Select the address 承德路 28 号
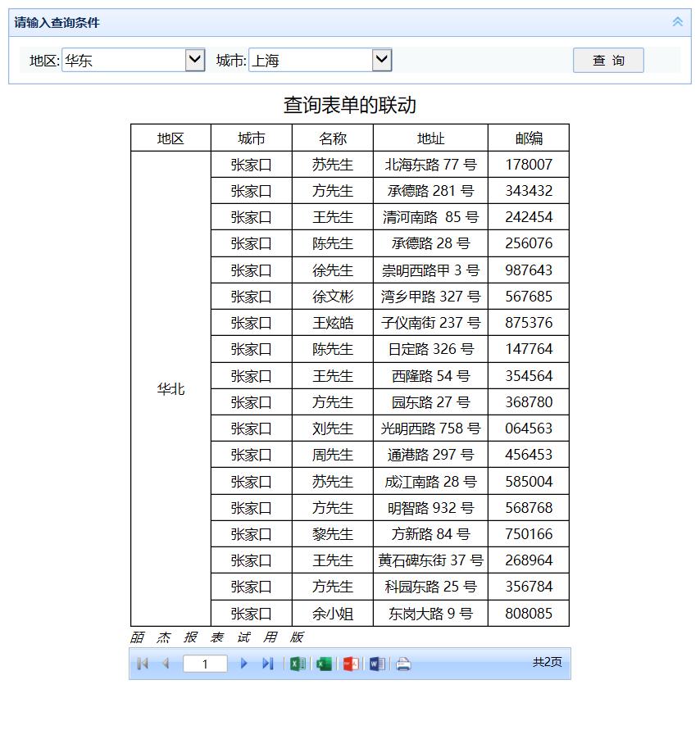 [x=430, y=243]
